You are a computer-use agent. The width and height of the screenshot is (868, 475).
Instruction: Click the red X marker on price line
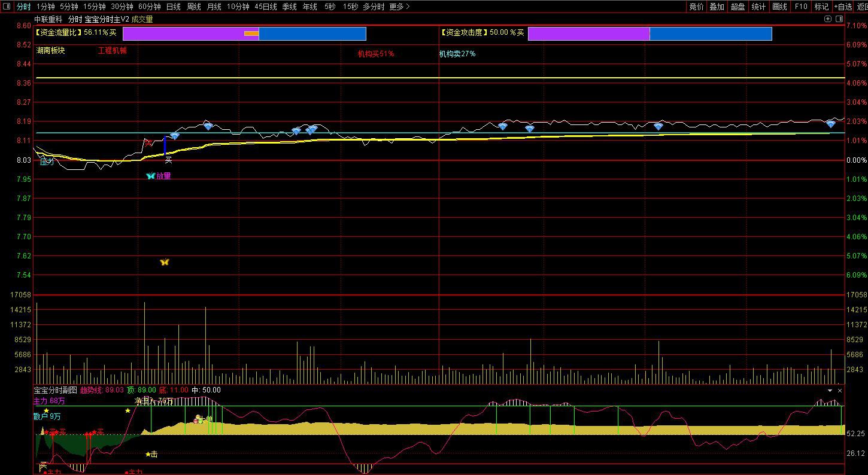coord(148,142)
